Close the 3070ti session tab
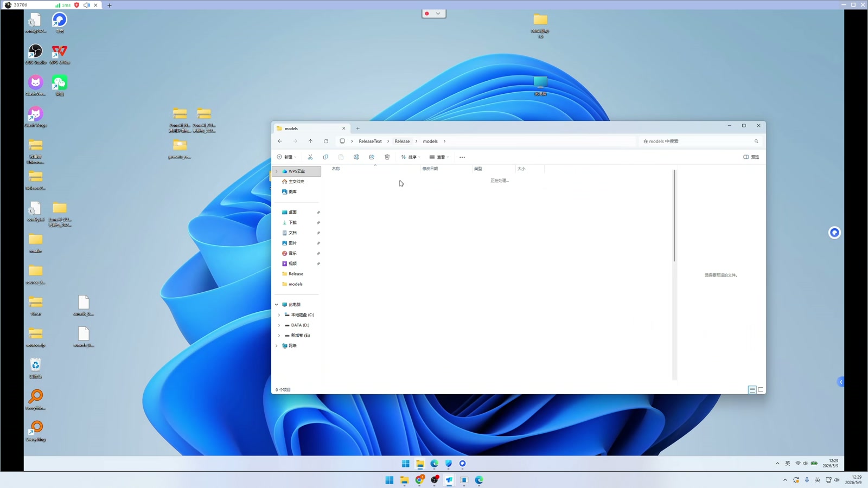The width and height of the screenshot is (868, 488). click(96, 5)
